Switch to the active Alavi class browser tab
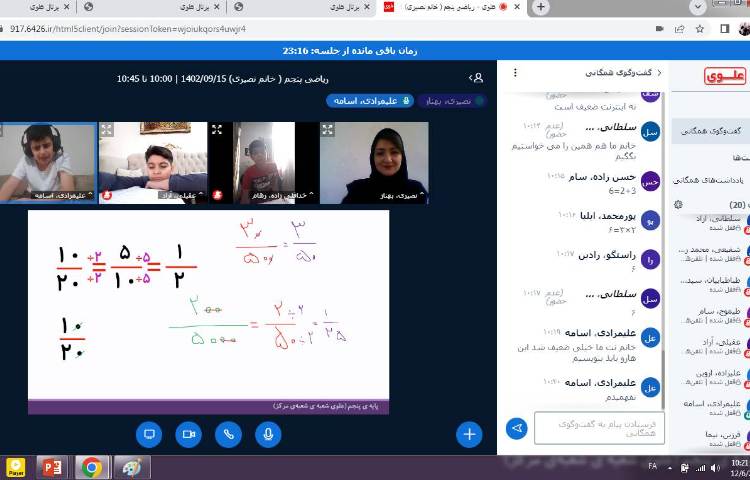This screenshot has height=480, width=750. pyautogui.click(x=452, y=7)
